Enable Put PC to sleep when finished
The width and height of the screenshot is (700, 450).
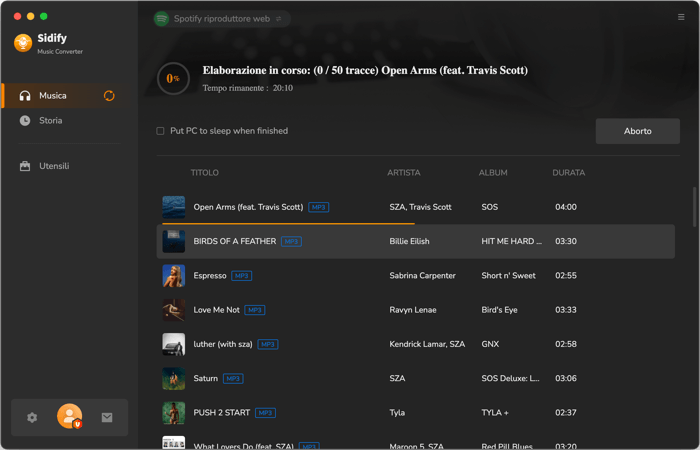click(160, 131)
